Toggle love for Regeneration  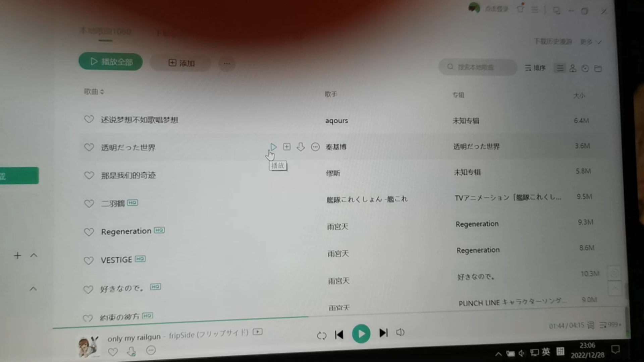pyautogui.click(x=88, y=231)
